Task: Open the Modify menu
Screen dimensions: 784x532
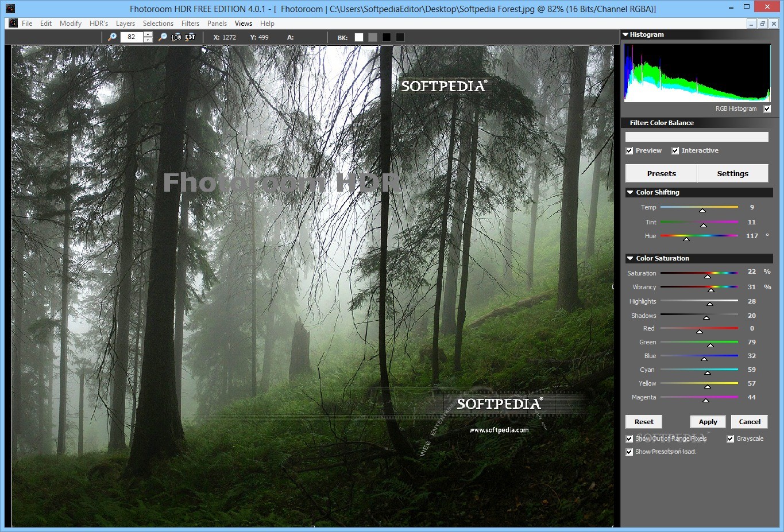Action: [x=71, y=24]
